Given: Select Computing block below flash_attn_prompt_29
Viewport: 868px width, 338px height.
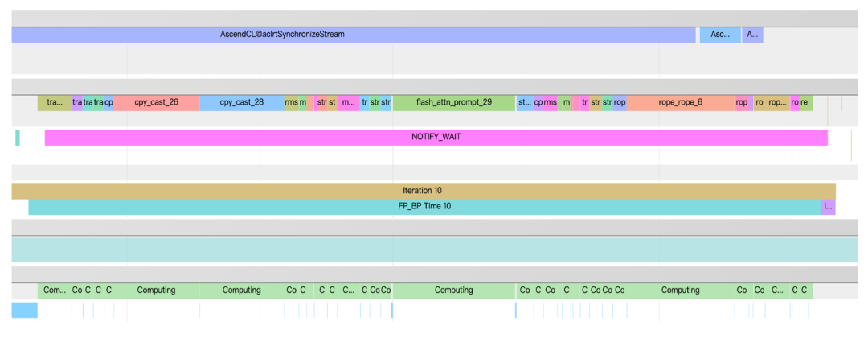Looking at the screenshot, I should click(453, 291).
